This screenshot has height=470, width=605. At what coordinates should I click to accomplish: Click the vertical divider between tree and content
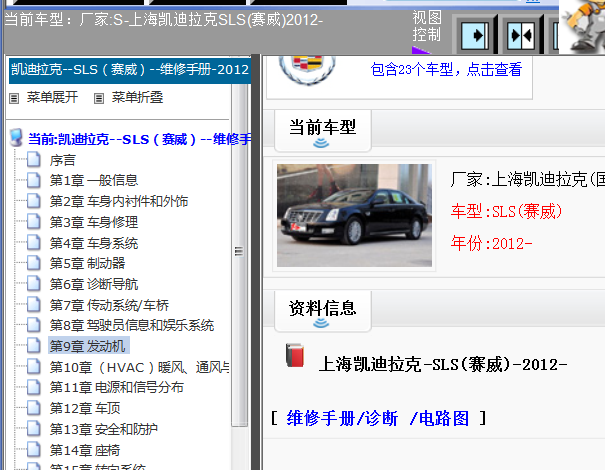[x=256, y=262]
